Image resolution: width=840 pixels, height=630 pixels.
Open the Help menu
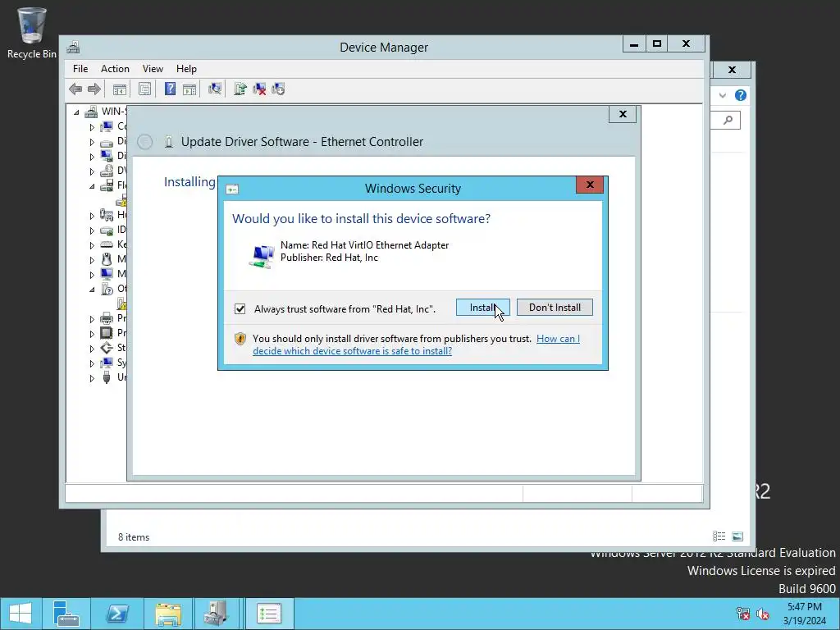[x=186, y=69]
